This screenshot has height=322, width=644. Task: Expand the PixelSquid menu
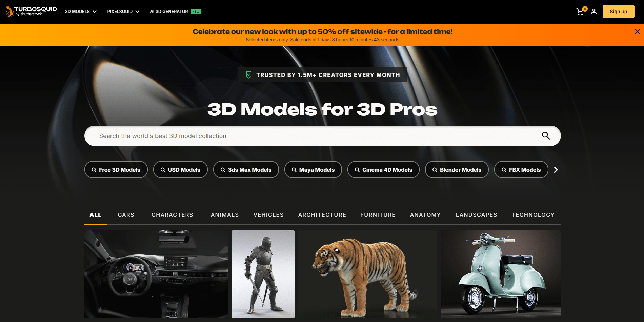123,12
